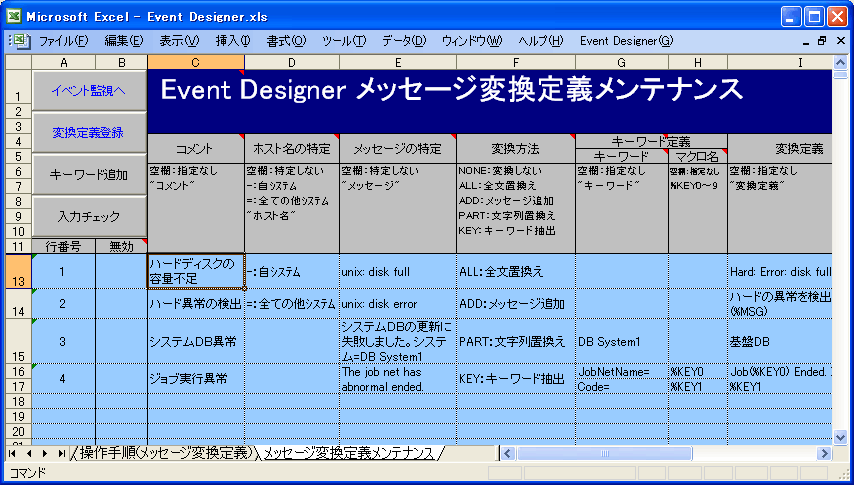Close the workbook window in menu bar
The width and height of the screenshot is (854, 485).
click(839, 41)
